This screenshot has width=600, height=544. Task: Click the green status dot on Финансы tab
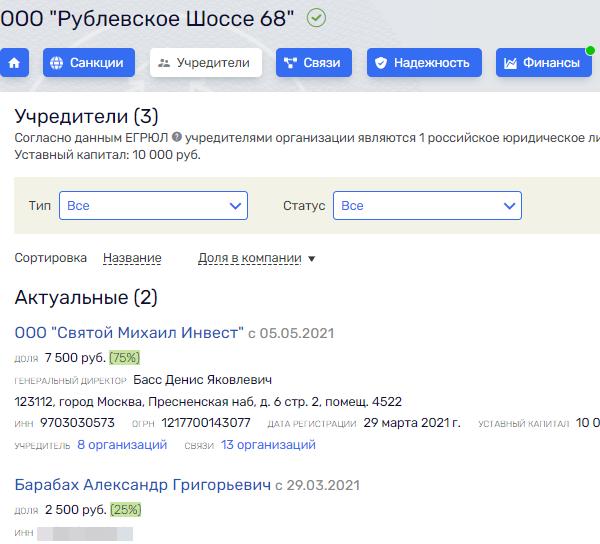point(590,50)
